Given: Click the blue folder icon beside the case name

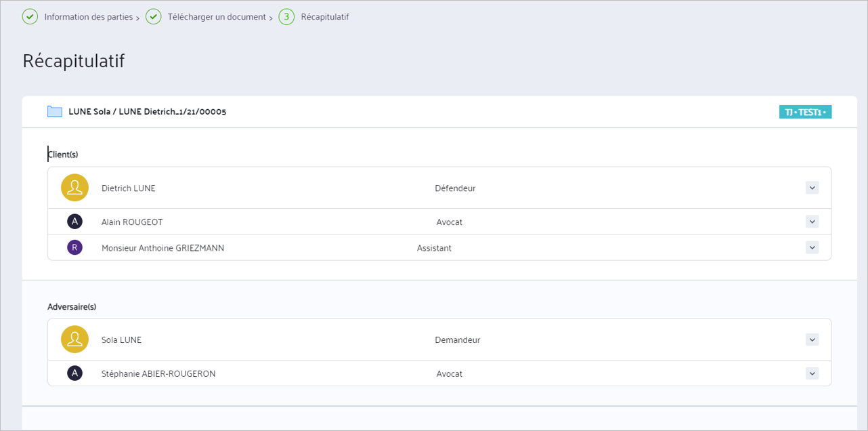Looking at the screenshot, I should [55, 112].
